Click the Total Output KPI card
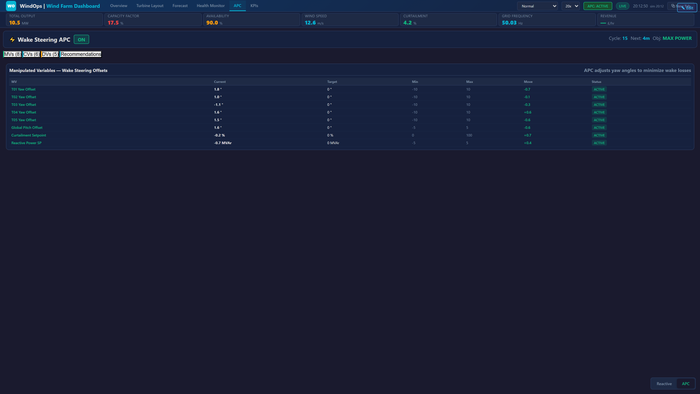The height and width of the screenshot is (394, 700). click(x=54, y=20)
